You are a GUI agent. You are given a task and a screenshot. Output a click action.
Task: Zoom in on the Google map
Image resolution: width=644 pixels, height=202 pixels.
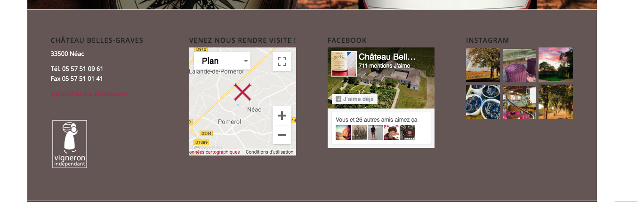click(x=282, y=116)
